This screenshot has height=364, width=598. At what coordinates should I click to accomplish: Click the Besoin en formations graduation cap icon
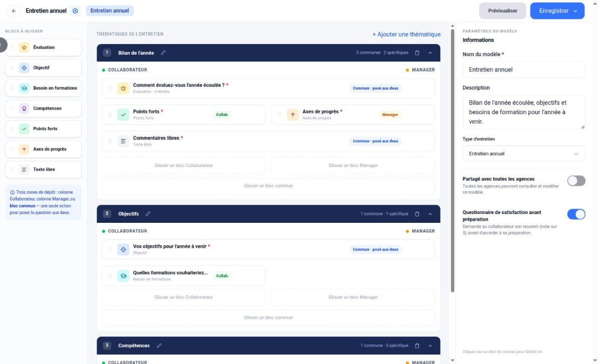click(25, 88)
